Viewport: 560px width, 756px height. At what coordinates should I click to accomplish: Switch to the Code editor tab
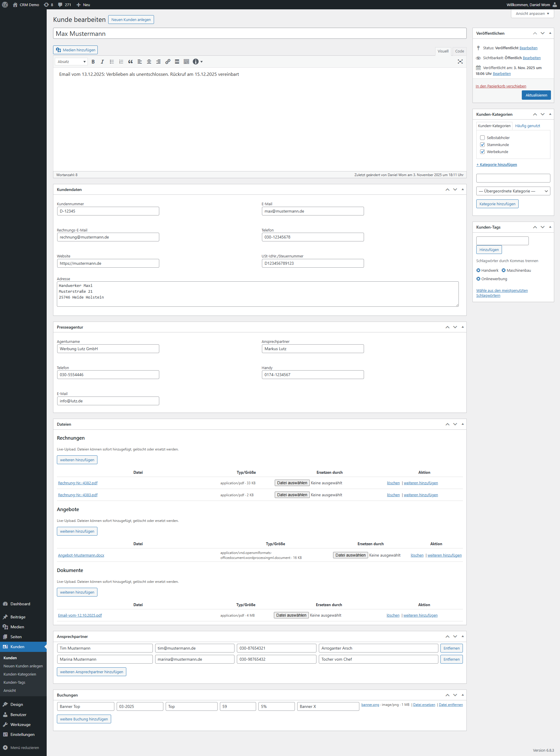(459, 51)
